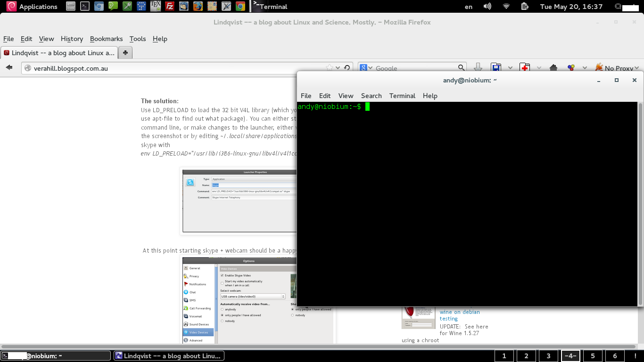The image size is (644, 362).
Task: Open Firefox Tools menu
Action: [138, 39]
